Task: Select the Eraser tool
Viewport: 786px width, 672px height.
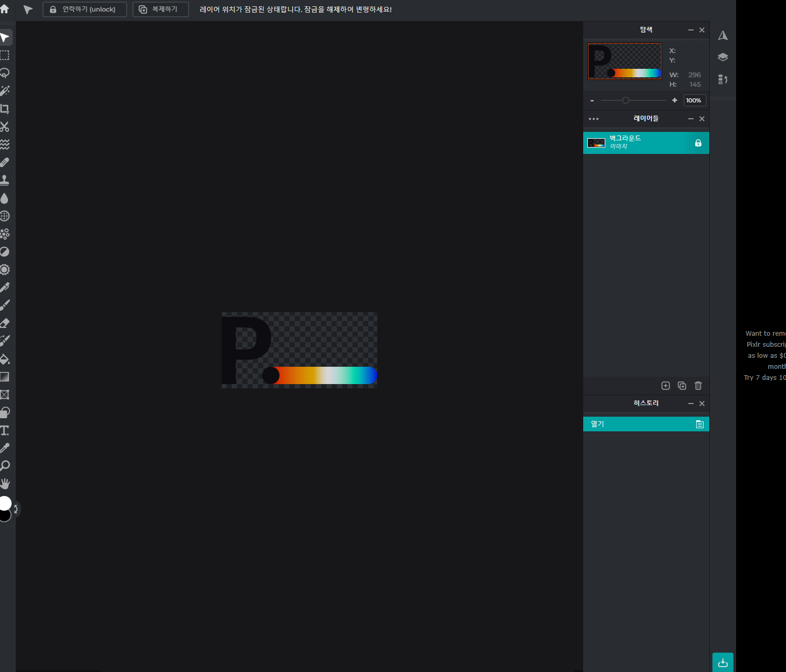Action: click(x=5, y=323)
